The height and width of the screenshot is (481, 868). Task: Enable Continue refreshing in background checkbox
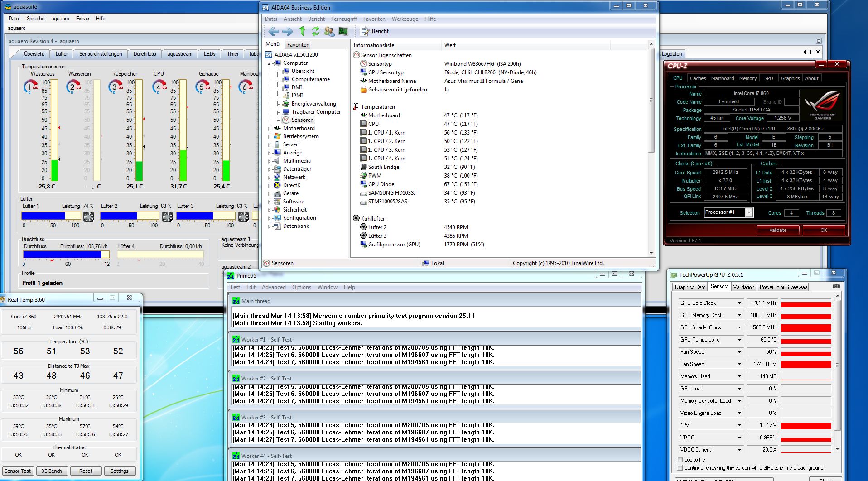680,468
